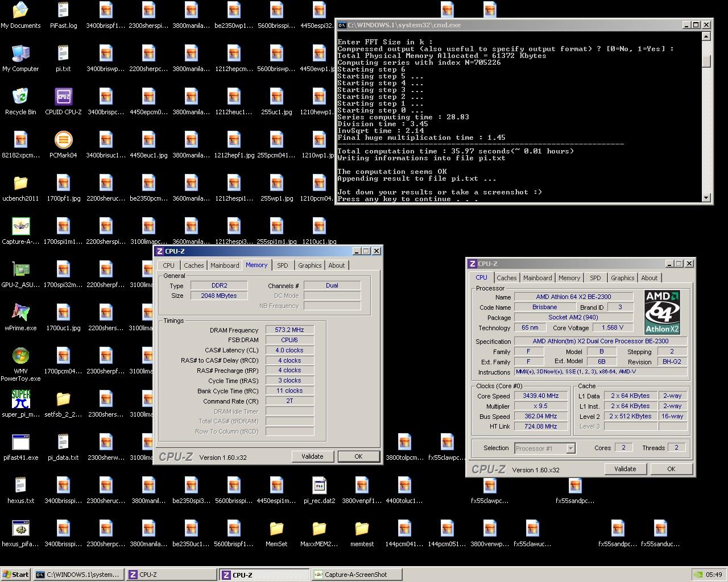Viewport: 728px width, 582px height.
Task: Switch to CPU tab in Memory CPU-Z window
Action: (169, 265)
